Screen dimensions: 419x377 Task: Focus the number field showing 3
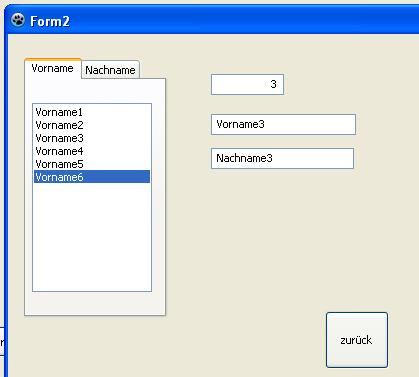point(247,84)
